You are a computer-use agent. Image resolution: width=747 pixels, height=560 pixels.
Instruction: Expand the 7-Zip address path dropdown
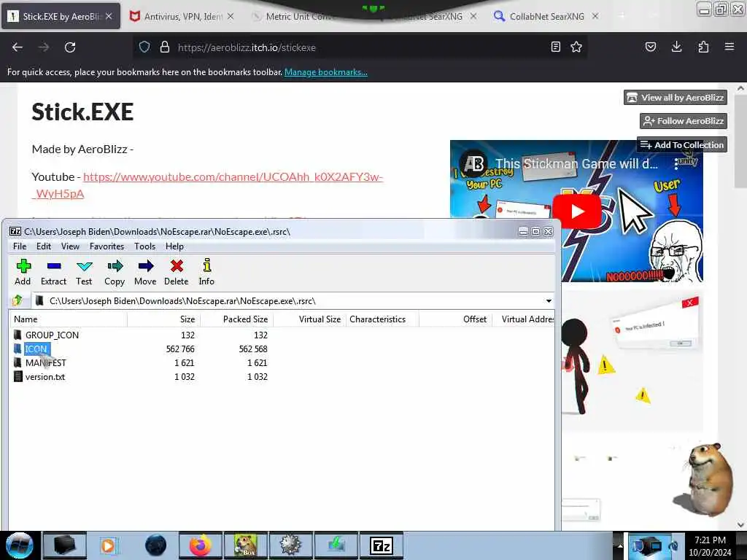tap(549, 301)
